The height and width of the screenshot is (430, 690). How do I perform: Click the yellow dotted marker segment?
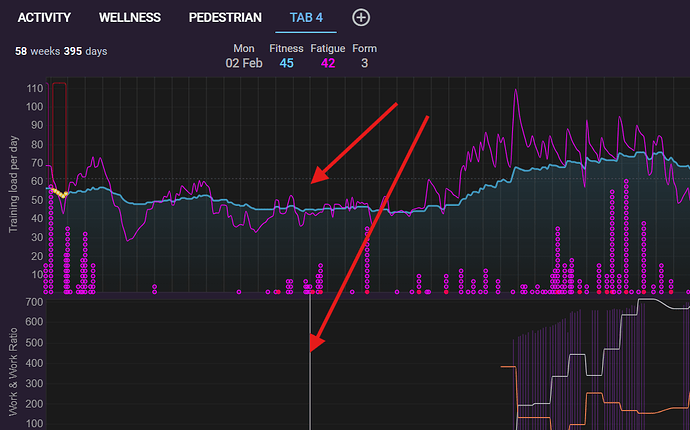[x=59, y=192]
